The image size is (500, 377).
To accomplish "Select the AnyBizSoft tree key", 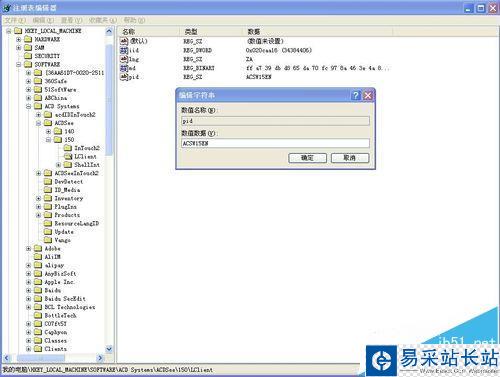I will (60, 274).
